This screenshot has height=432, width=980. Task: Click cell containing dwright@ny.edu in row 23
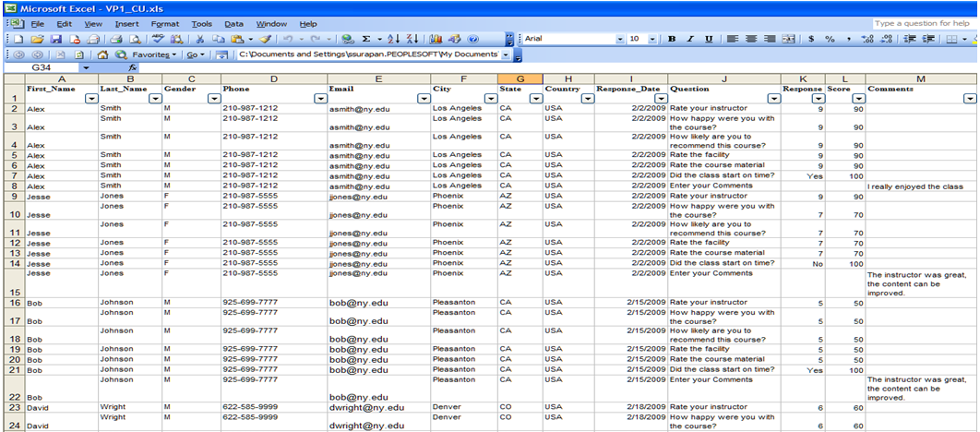point(379,407)
